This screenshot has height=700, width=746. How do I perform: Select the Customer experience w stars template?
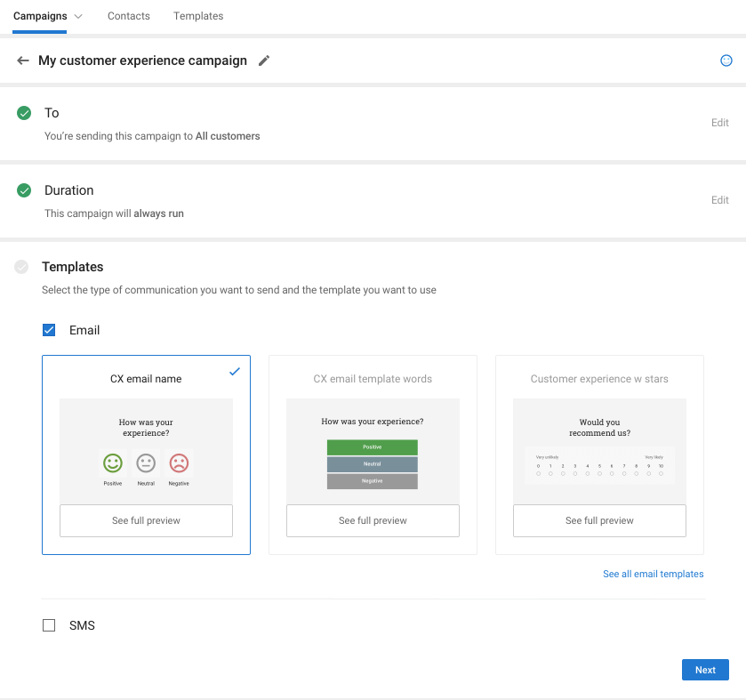(x=599, y=379)
